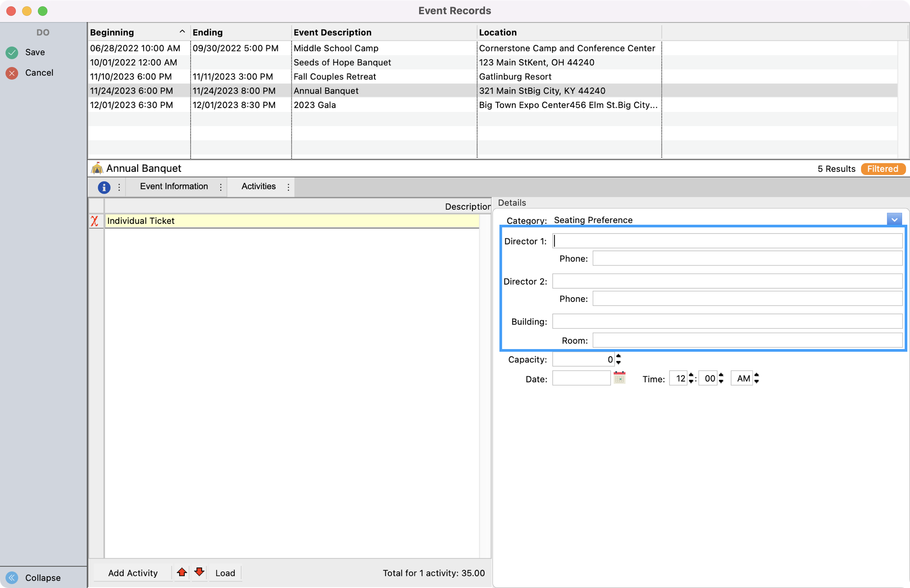Switch to the Activities tab
The width and height of the screenshot is (910, 588).
(x=258, y=187)
